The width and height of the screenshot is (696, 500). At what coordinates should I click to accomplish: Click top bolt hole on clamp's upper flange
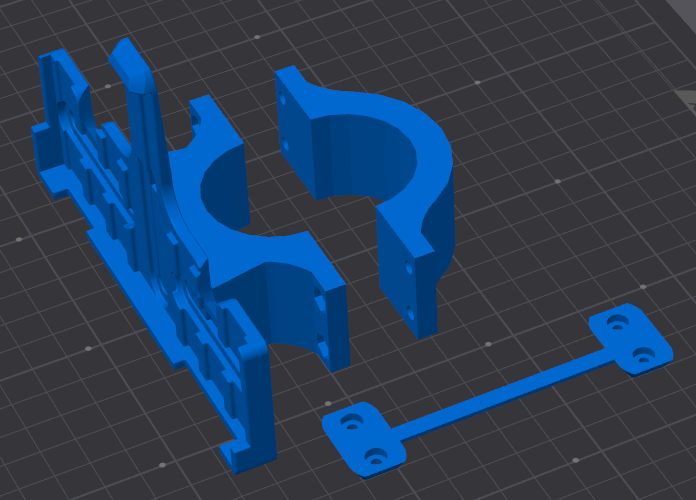click(282, 97)
